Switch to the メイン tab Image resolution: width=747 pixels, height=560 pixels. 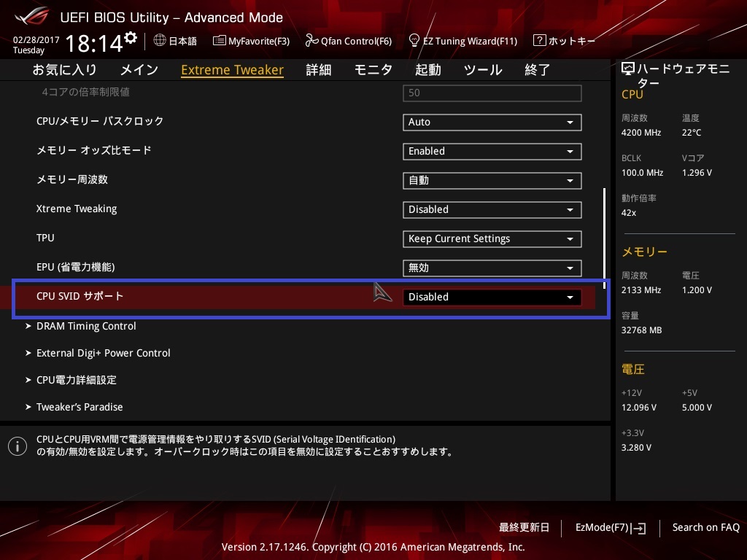(x=139, y=70)
